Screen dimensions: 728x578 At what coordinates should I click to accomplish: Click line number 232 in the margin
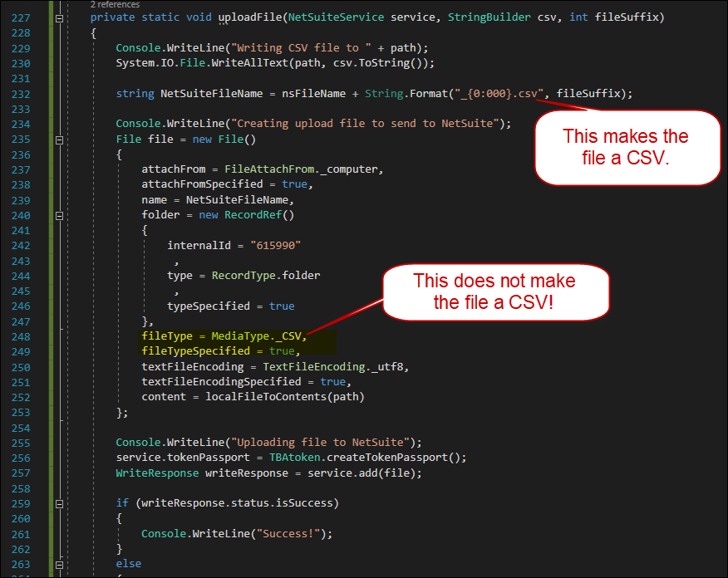[20, 93]
